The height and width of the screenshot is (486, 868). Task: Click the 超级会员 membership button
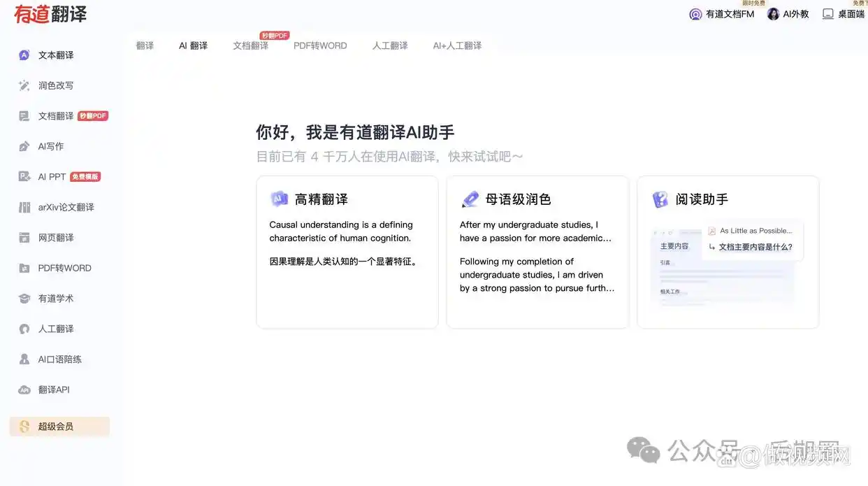[x=59, y=426]
